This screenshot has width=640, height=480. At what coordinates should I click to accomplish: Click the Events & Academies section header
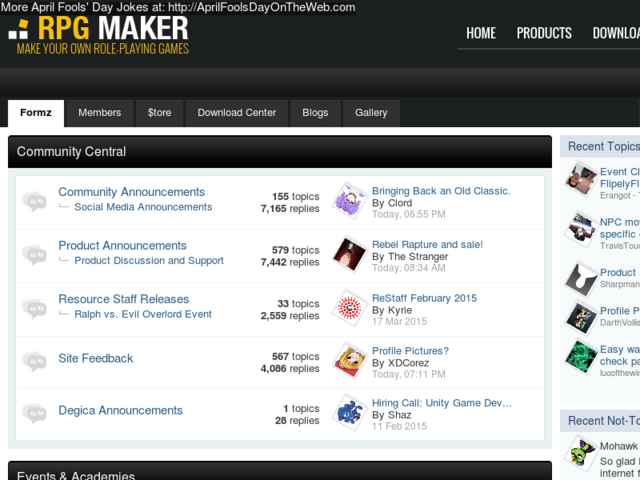click(280, 471)
